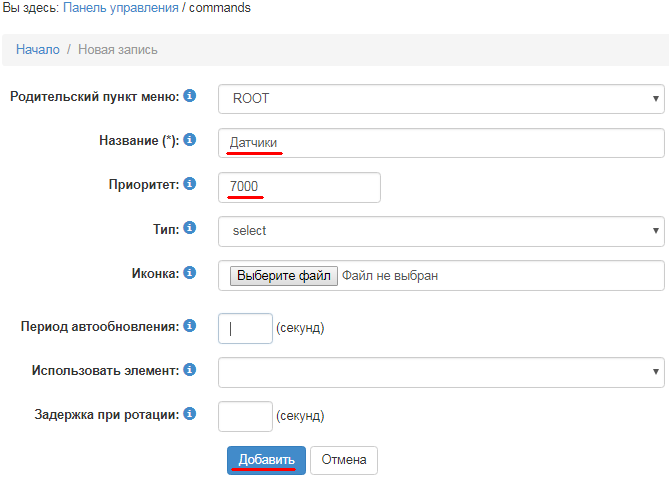Click info icon beside Родительский пункт меню
This screenshot has width=669, height=478.
pos(190,96)
